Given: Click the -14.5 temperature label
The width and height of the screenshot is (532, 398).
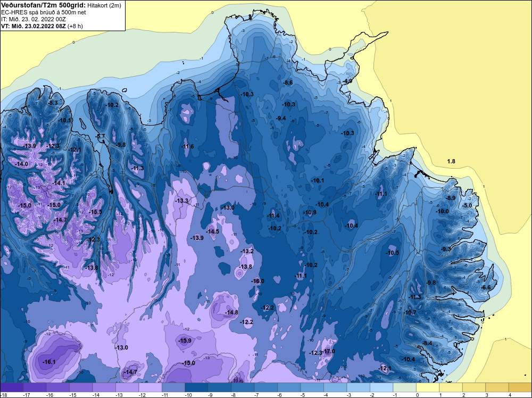Looking at the screenshot, I should click(x=213, y=232).
